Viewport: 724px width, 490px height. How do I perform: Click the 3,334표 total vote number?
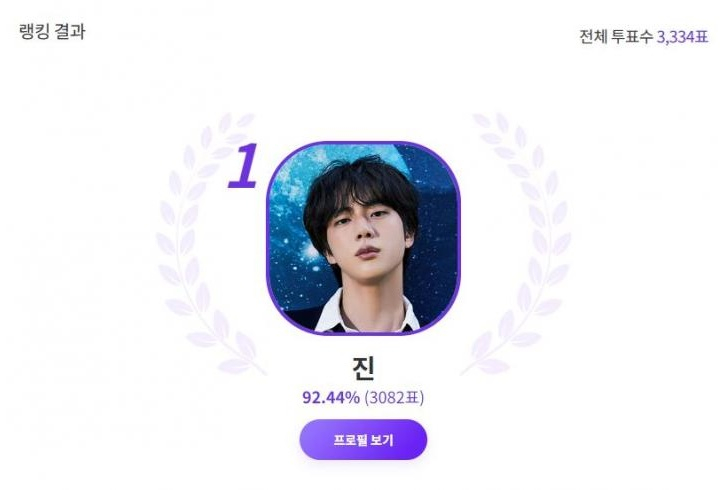pos(682,38)
